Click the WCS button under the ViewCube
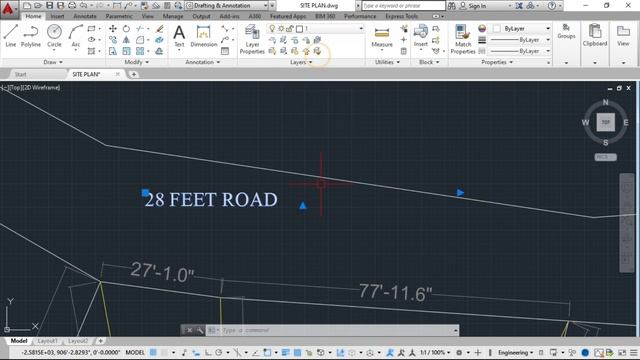 point(605,157)
